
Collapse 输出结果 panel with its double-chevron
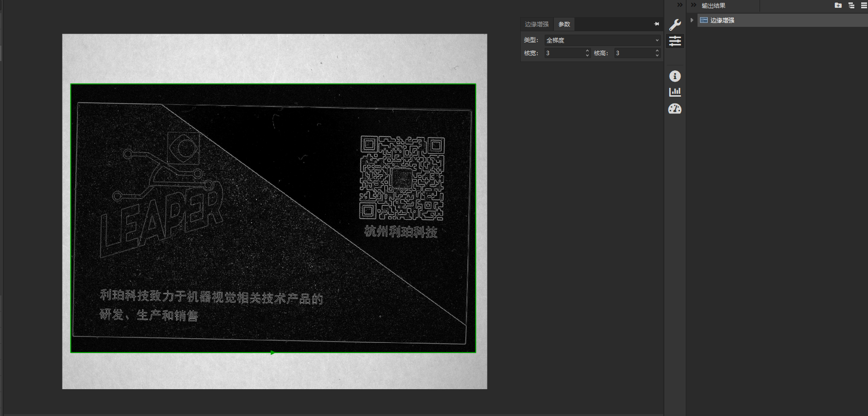point(694,5)
